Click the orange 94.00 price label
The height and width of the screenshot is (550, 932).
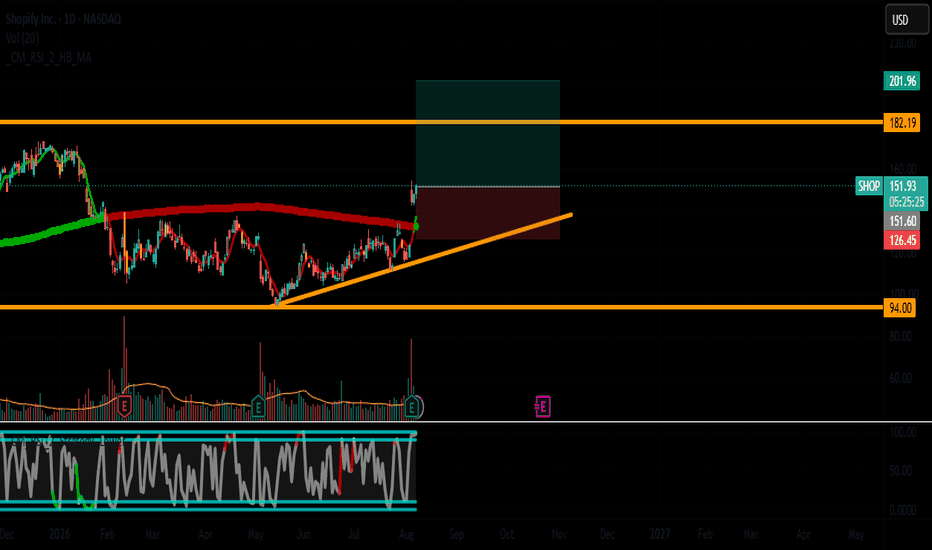point(899,307)
